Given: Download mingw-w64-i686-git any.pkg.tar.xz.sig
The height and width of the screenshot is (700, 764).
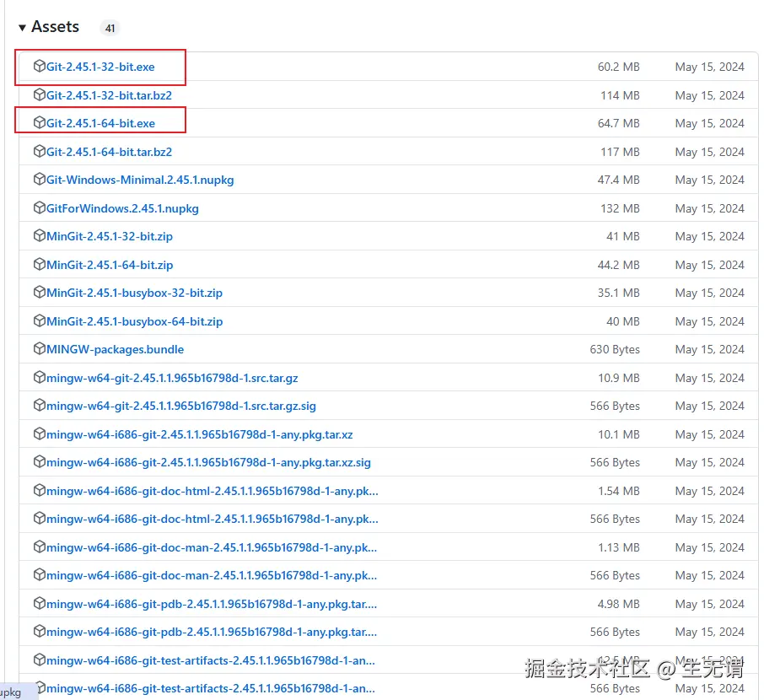Looking at the screenshot, I should (208, 463).
